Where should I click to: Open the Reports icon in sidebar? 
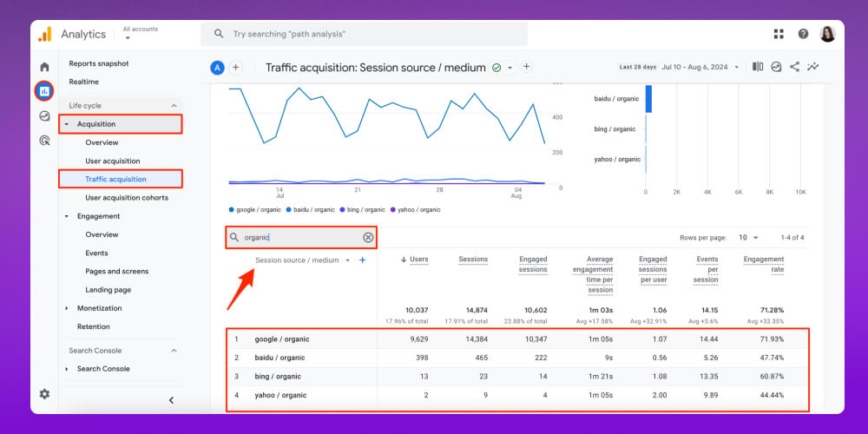[x=44, y=91]
